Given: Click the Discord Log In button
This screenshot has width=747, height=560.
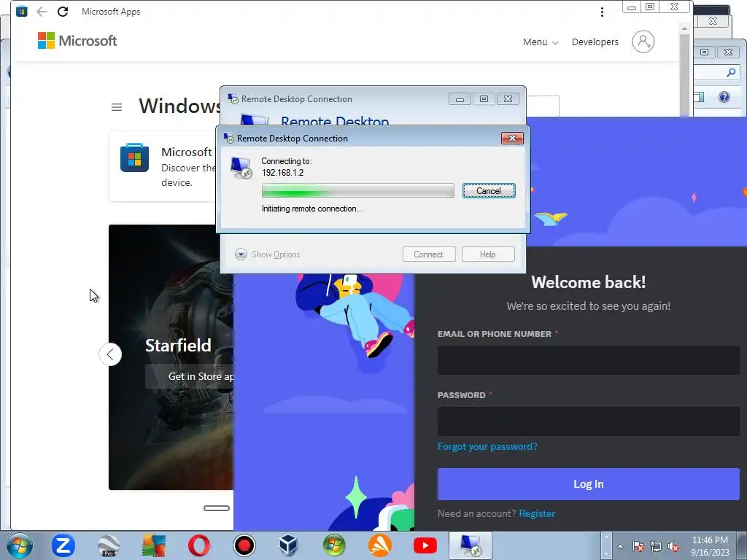Looking at the screenshot, I should [589, 484].
